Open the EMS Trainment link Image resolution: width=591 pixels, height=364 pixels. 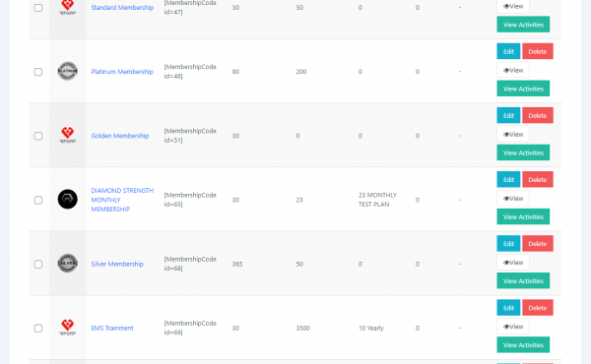[112, 328]
